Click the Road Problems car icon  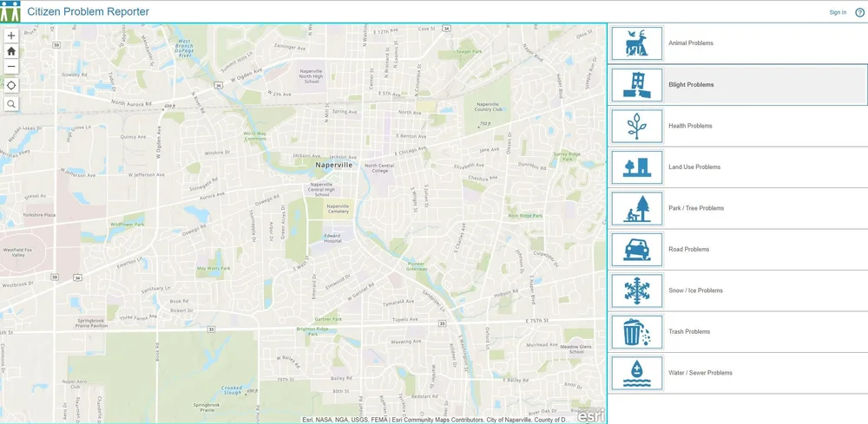tap(636, 250)
